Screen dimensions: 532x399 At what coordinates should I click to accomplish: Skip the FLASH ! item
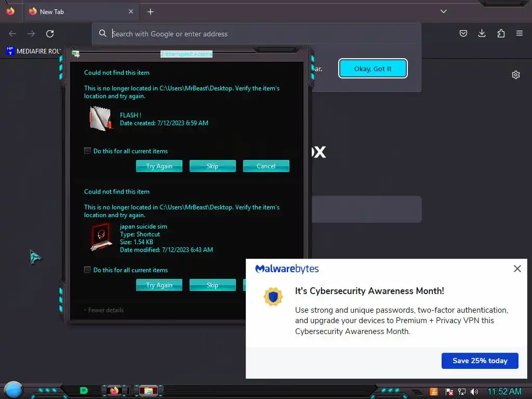212,166
